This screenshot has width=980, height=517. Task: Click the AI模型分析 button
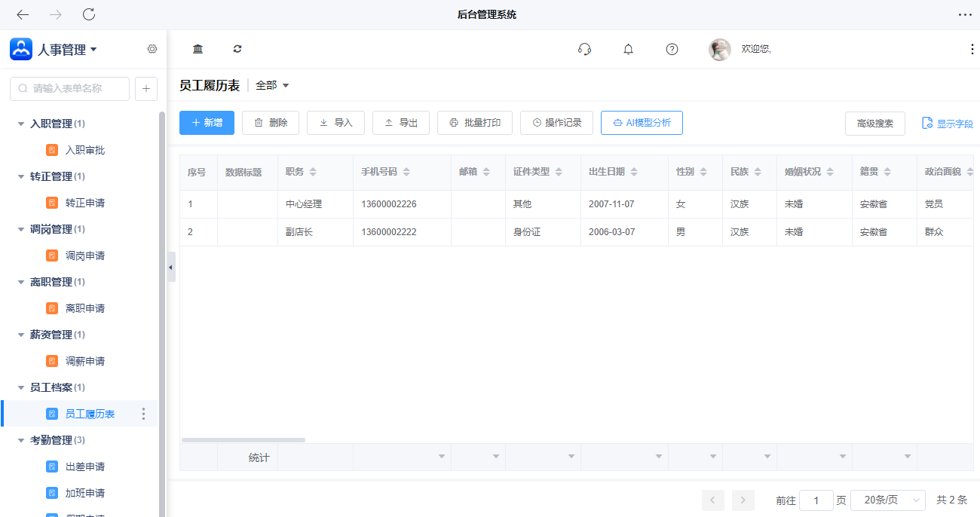click(x=642, y=123)
